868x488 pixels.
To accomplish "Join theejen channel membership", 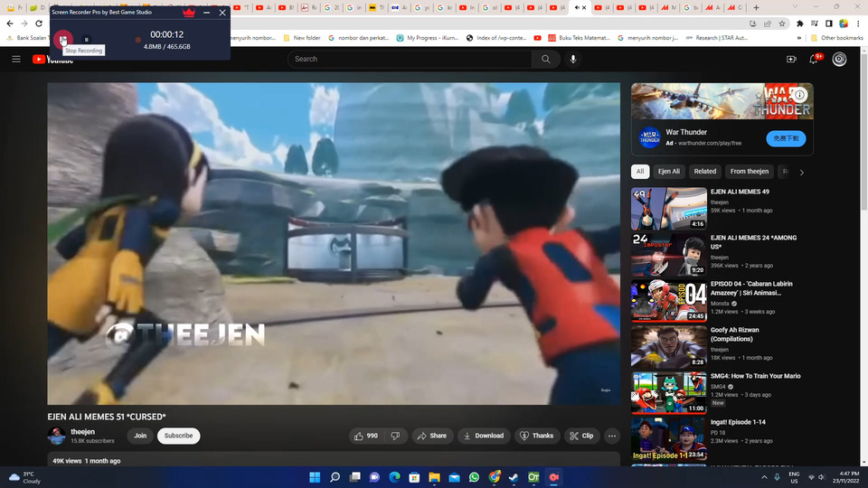I will (x=140, y=436).
